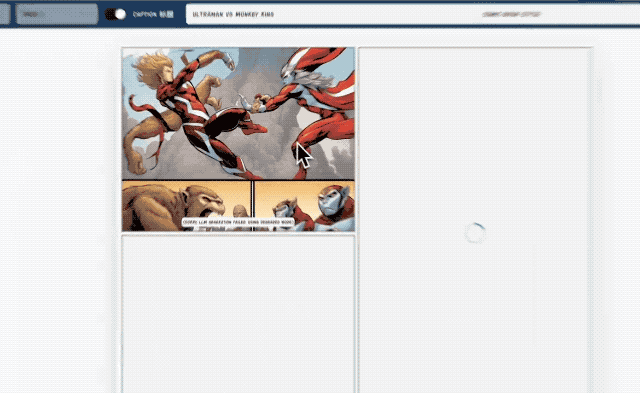Image resolution: width=640 pixels, height=393 pixels.
Task: Open the grey dropdown left of Caption toggle
Action: click(x=57, y=14)
